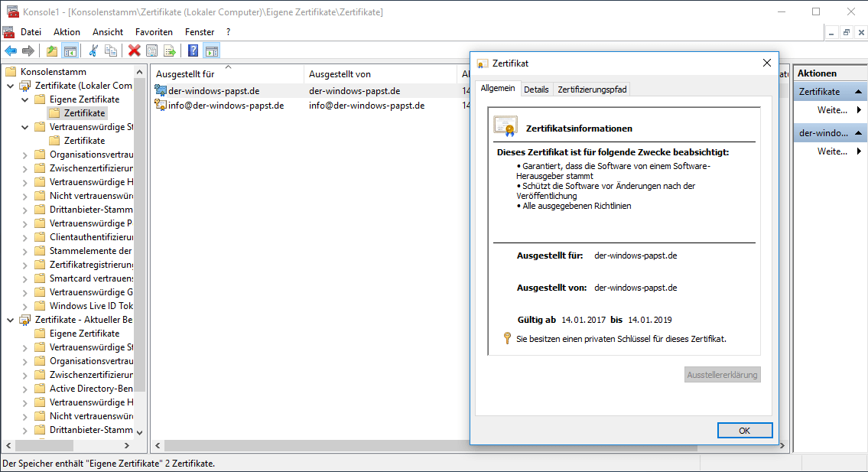Expand the Organisationsvertrauen folder node
Viewport: 868px width, 472px height.
point(25,155)
